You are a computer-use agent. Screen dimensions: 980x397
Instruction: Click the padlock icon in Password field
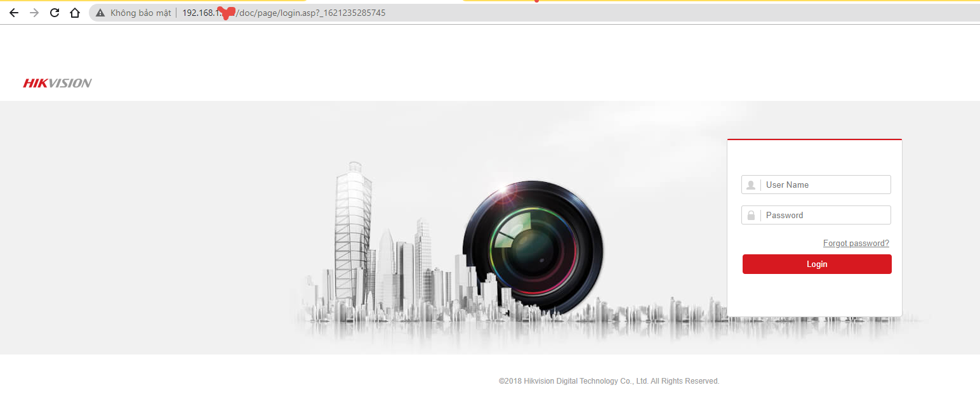coord(751,216)
